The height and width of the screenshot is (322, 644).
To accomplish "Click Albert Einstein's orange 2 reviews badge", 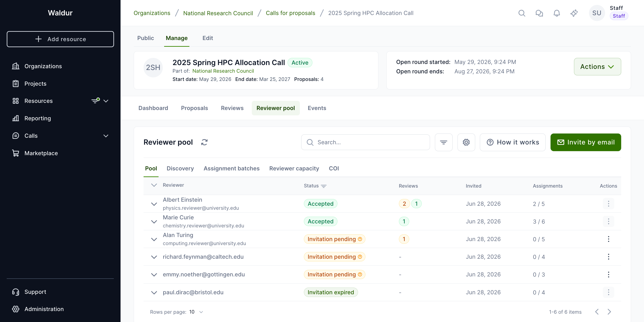I will click(x=404, y=204).
